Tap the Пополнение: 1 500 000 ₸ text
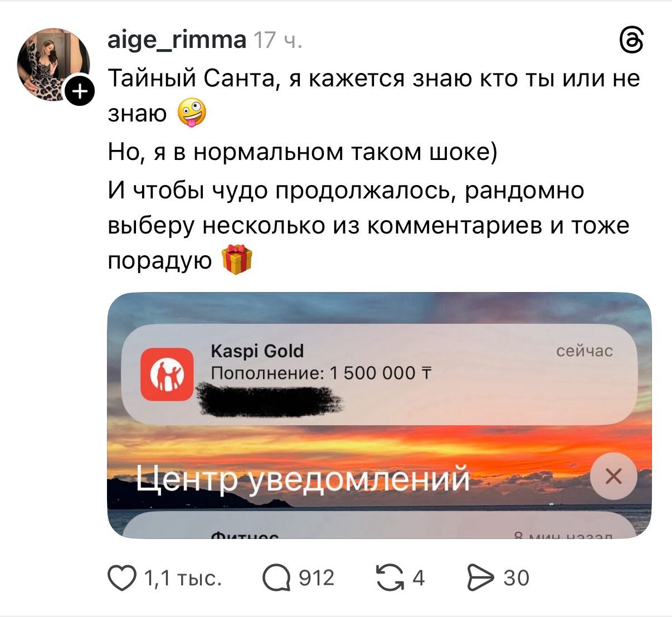The height and width of the screenshot is (617, 672). click(322, 373)
